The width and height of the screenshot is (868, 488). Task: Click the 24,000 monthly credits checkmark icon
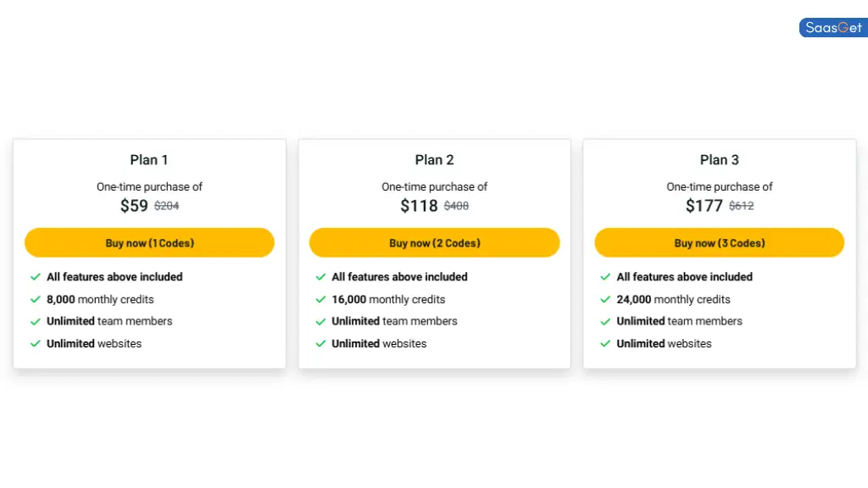coord(605,299)
